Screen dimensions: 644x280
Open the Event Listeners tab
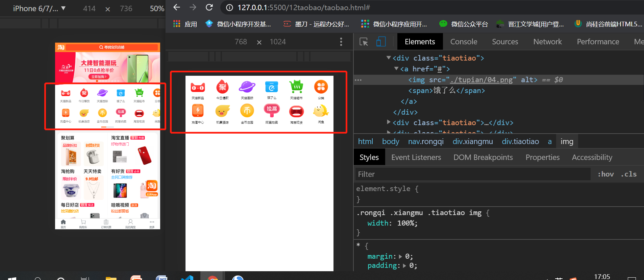416,157
